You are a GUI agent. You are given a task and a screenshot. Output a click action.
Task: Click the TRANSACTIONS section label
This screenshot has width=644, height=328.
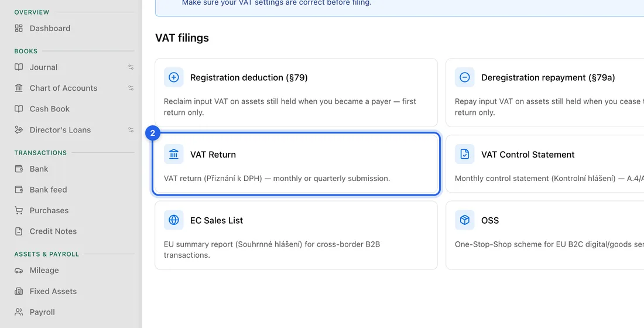[40, 153]
